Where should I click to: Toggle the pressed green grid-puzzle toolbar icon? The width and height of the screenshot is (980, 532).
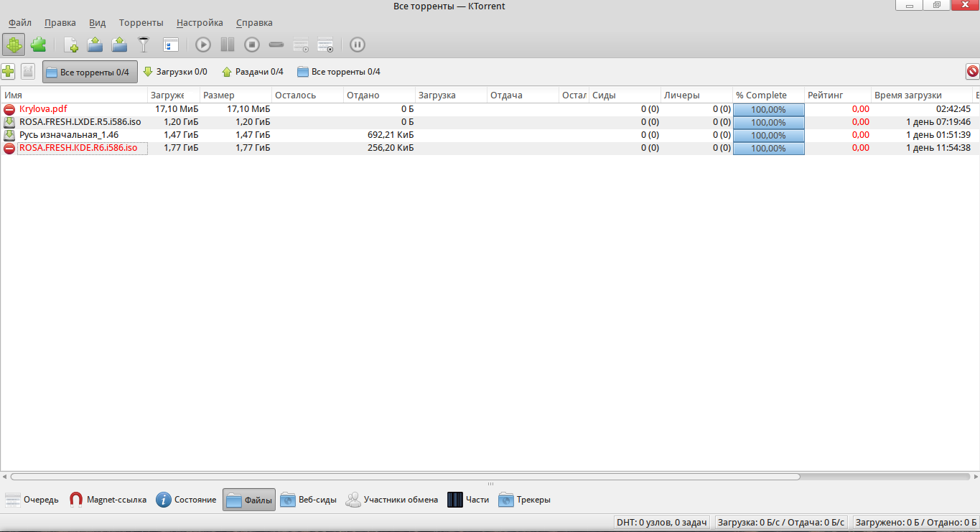pos(14,45)
